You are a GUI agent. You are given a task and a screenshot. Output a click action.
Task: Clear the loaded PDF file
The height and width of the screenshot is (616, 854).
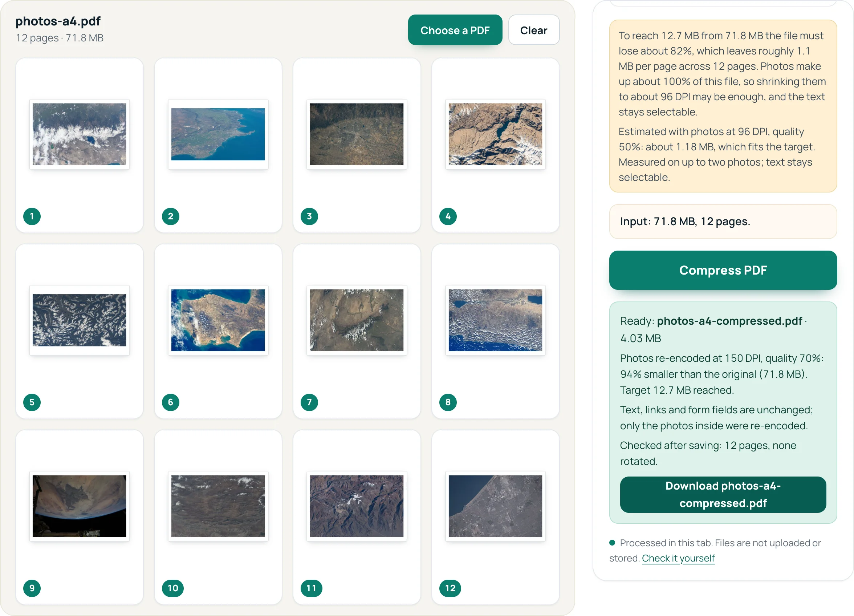[533, 30]
